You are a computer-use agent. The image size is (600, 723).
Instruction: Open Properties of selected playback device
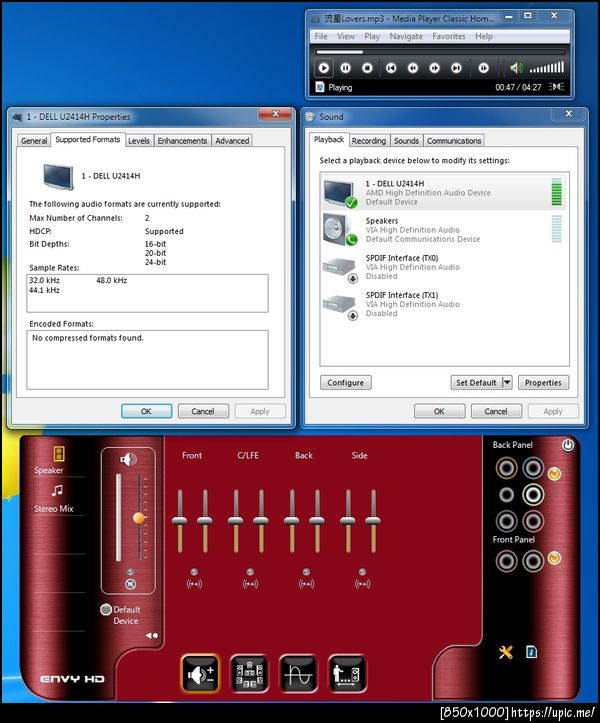[x=543, y=383]
